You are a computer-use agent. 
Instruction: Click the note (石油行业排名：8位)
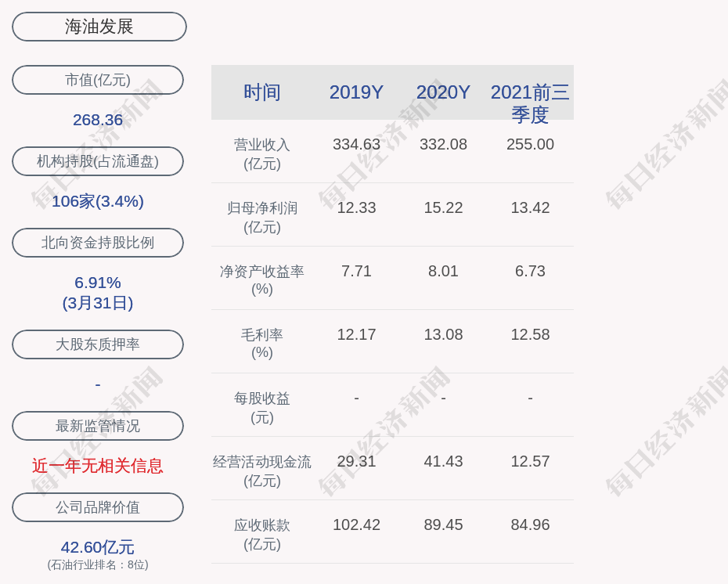pos(98,564)
